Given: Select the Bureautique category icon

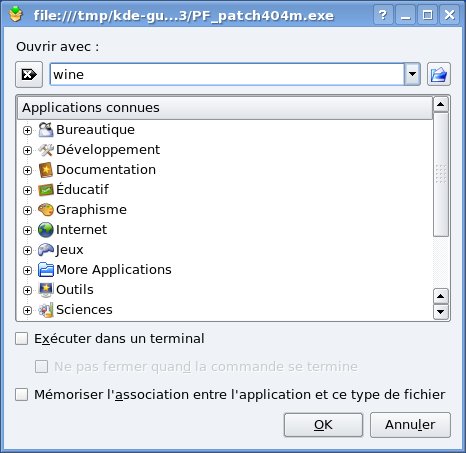Looking at the screenshot, I should coord(46,130).
